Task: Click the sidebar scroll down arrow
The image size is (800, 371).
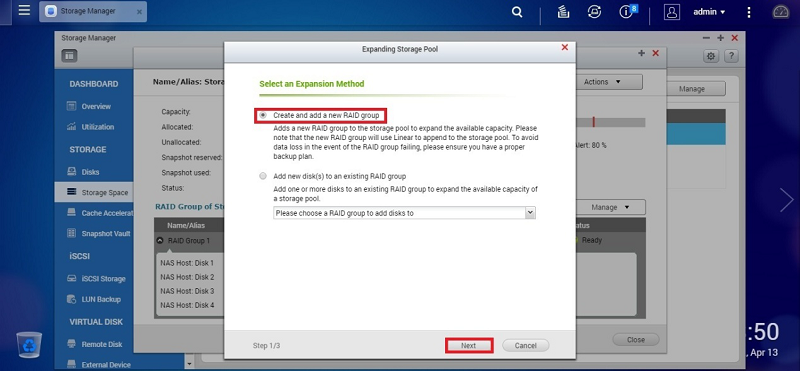Action: pos(189,364)
